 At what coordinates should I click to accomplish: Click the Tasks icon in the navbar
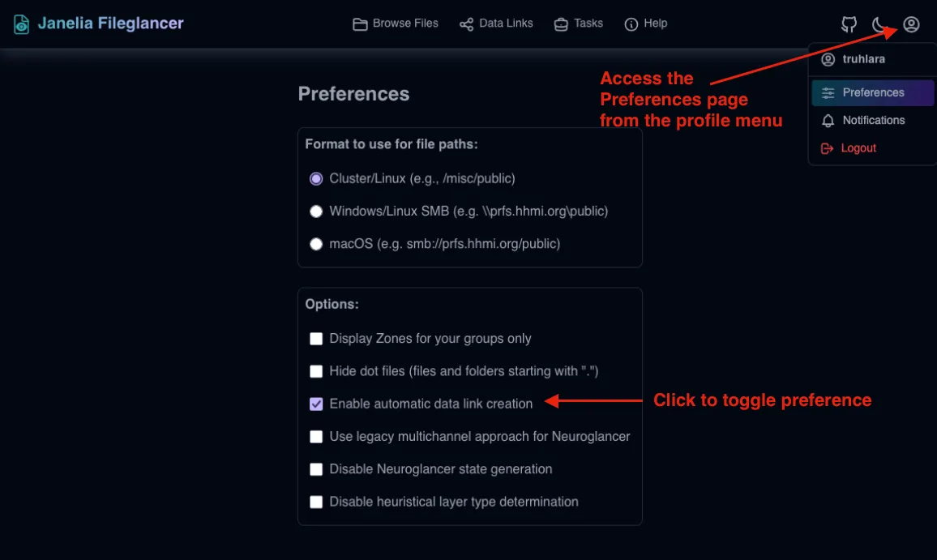559,24
